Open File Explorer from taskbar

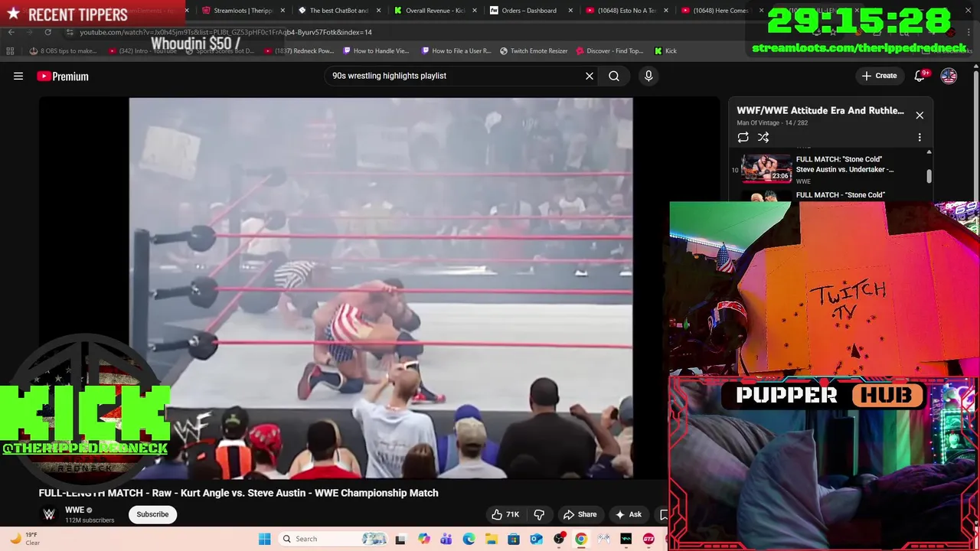(x=491, y=539)
